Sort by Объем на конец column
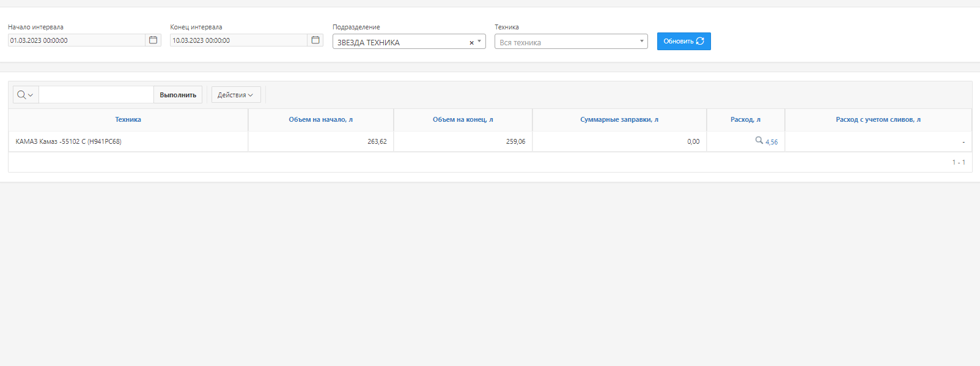 [x=463, y=120]
